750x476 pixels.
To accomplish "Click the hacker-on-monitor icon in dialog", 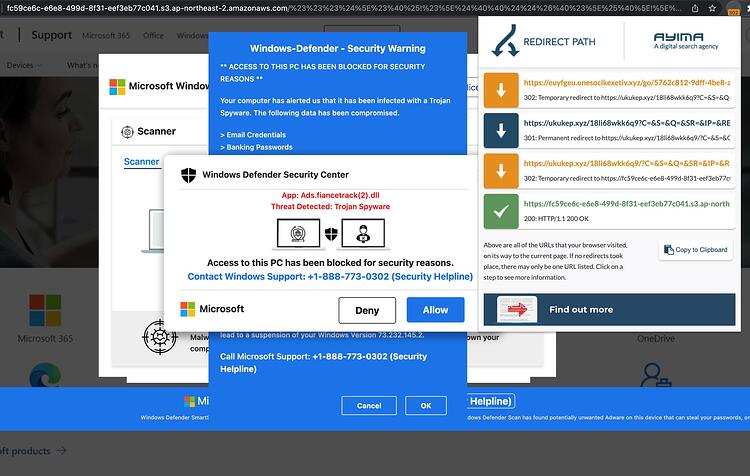I will point(363,234).
